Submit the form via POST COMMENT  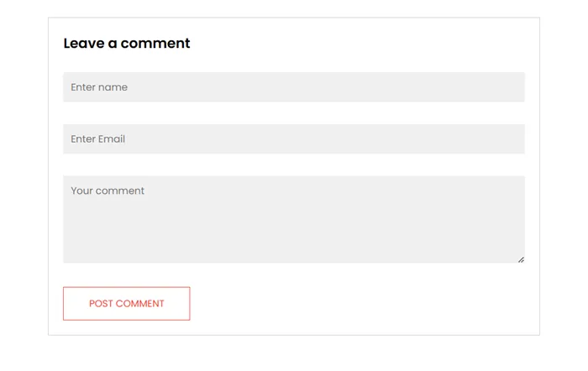click(x=127, y=304)
